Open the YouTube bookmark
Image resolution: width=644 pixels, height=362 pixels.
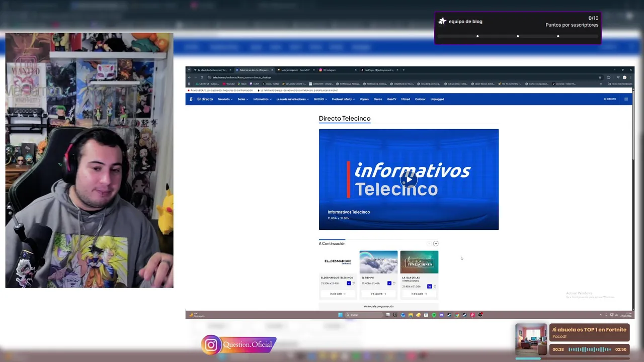point(229,84)
